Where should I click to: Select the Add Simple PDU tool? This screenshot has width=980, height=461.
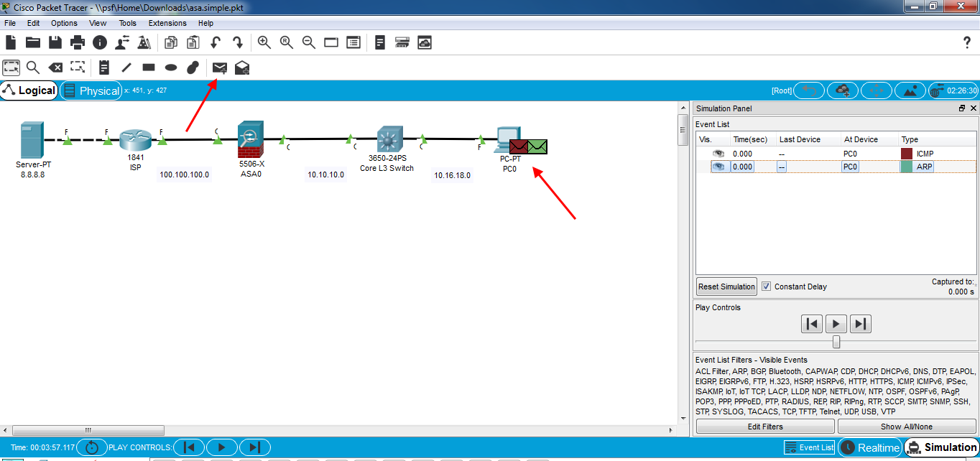[x=219, y=67]
